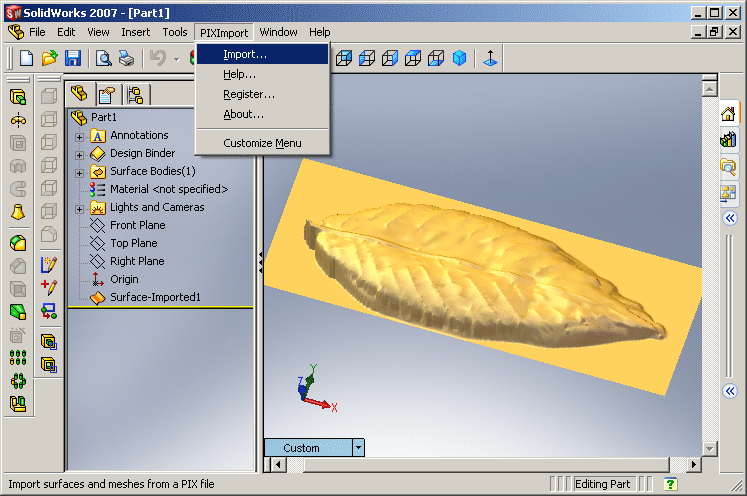
Task: Expand the Lights and Cameras tree node
Action: click(80, 209)
